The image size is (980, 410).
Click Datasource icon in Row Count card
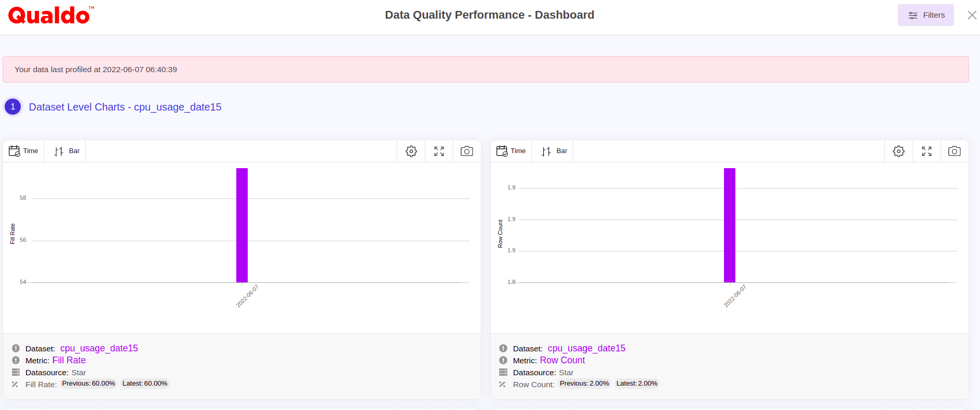coord(503,372)
